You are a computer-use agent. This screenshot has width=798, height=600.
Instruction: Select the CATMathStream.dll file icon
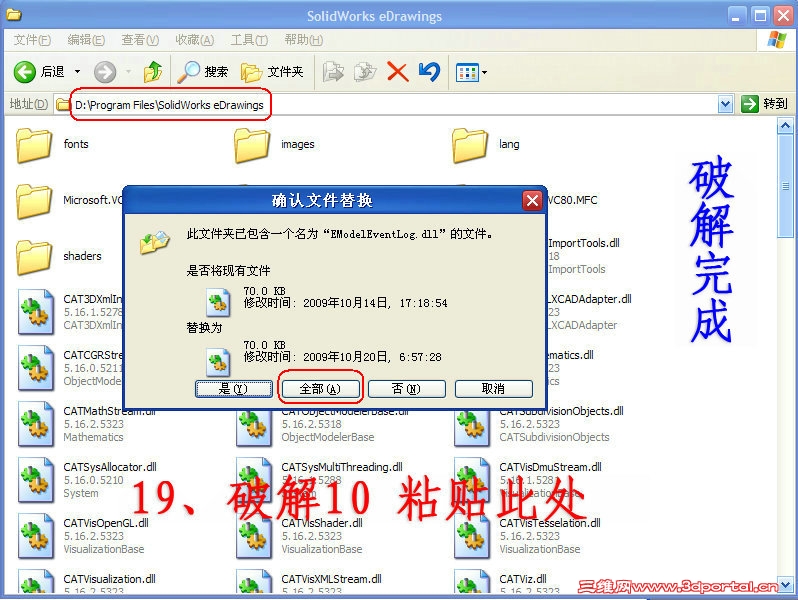(x=36, y=423)
